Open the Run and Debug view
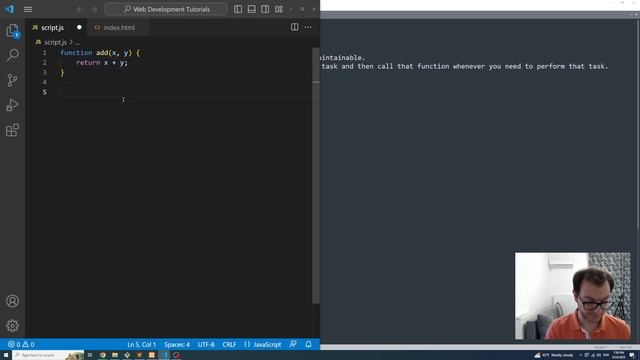640x360 pixels. point(13,105)
